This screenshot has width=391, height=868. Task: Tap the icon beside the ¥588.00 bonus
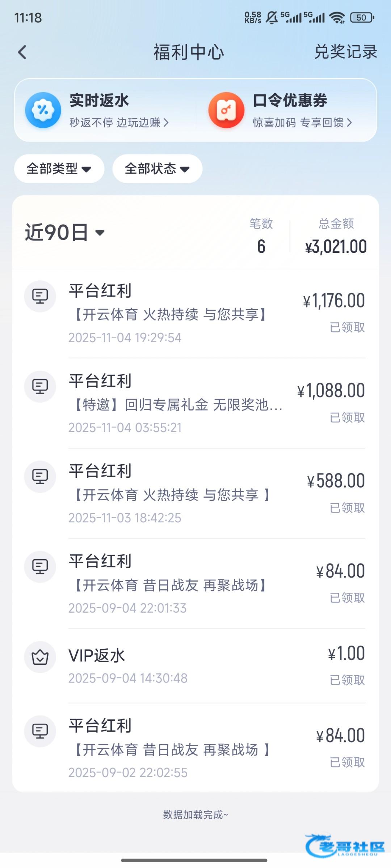40,476
